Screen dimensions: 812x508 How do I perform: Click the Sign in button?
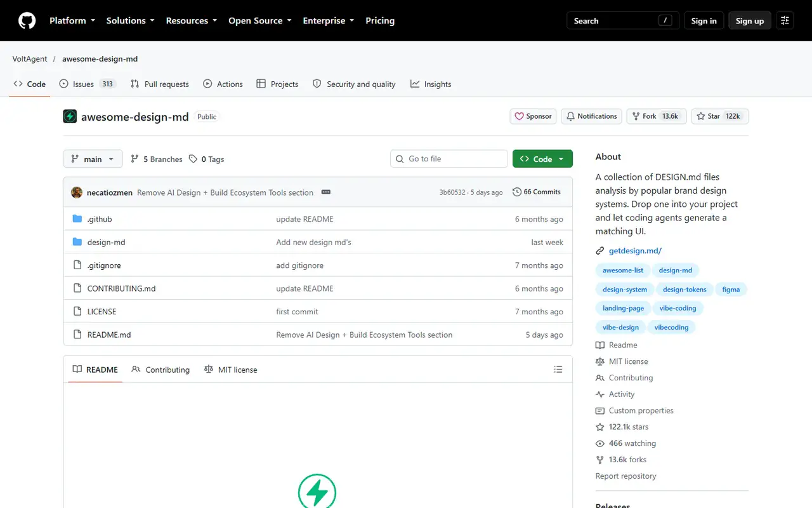[x=704, y=20]
